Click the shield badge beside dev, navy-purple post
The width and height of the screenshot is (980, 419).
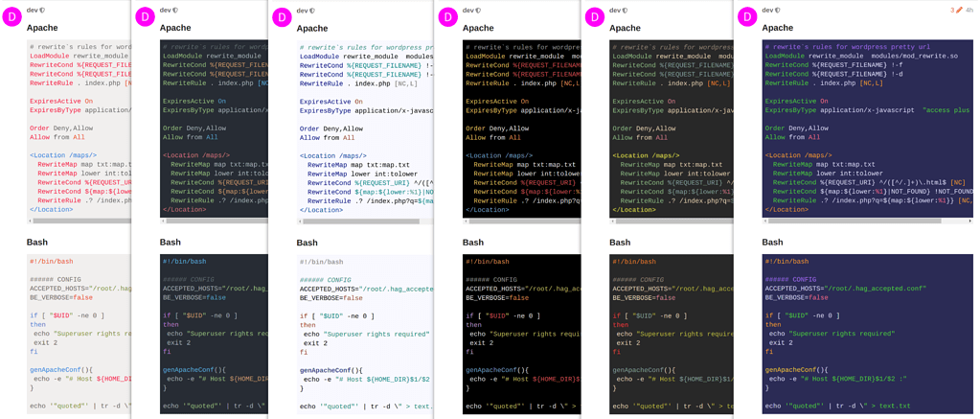(x=778, y=10)
